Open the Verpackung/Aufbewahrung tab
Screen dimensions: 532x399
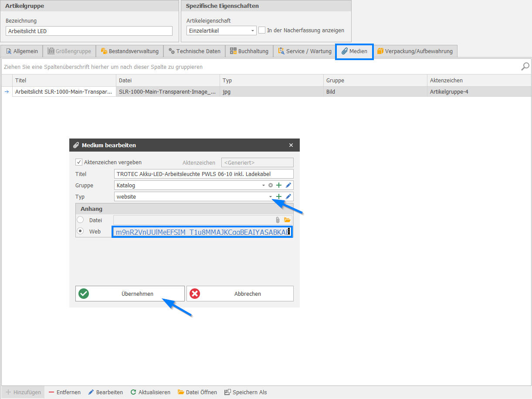tap(414, 51)
